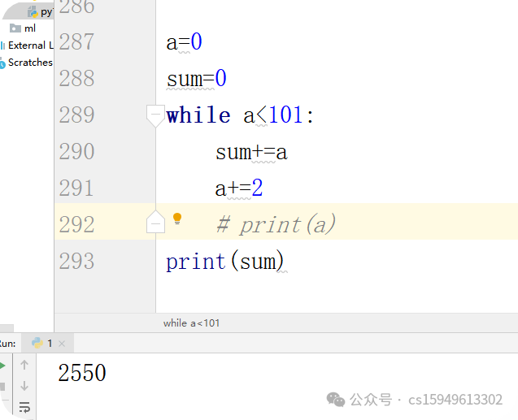Screen dimensions: 518x420
Task: Click breadcrumb 'while a<101'
Action: click(191, 323)
